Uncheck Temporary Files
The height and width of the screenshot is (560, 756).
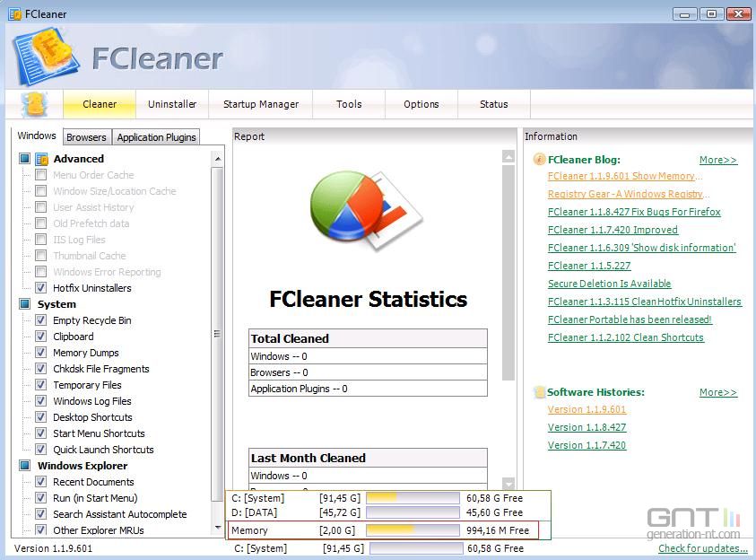click(x=41, y=385)
